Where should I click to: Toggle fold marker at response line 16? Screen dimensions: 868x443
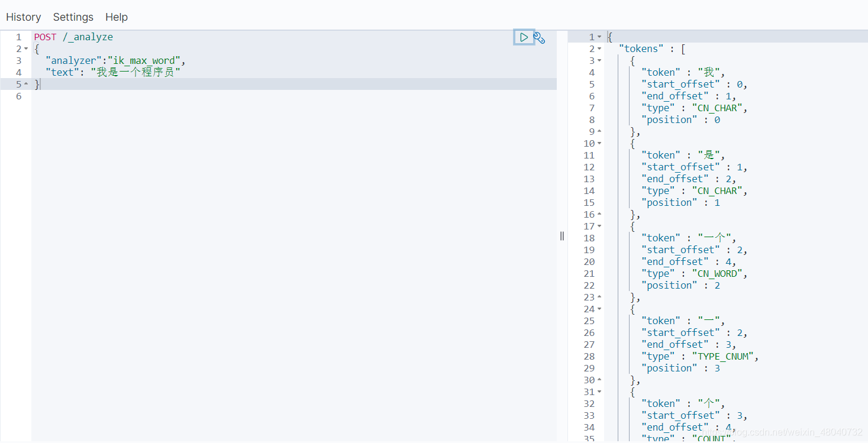599,214
